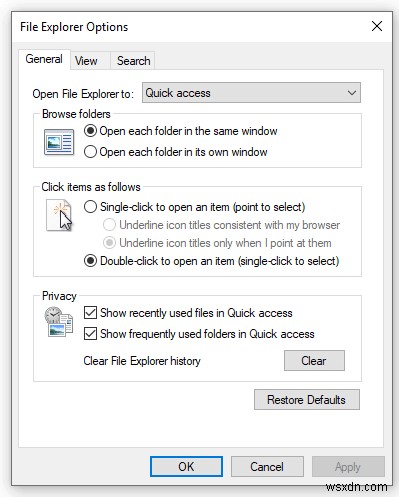Click the cursor-on-page icon under Click items
This screenshot has width=399, height=497.
(59, 215)
